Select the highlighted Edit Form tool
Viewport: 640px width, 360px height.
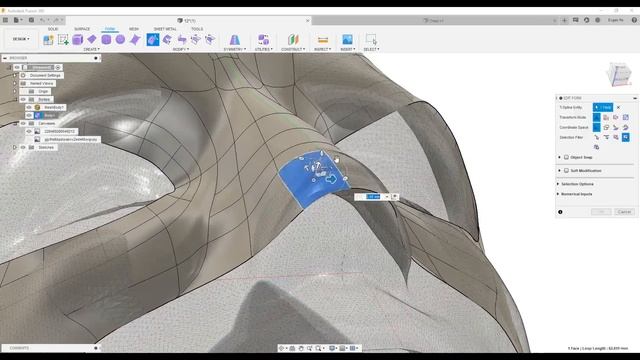pyautogui.click(x=153, y=40)
